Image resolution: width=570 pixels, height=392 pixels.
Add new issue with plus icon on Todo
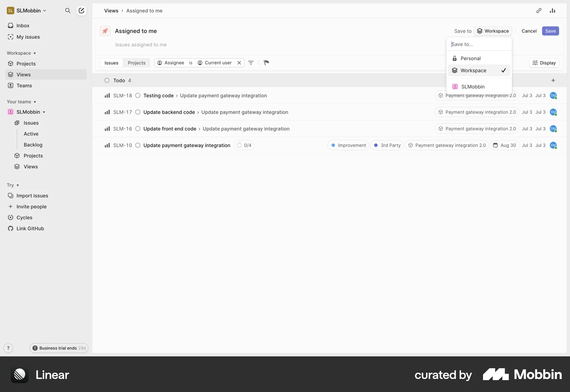[x=553, y=80]
